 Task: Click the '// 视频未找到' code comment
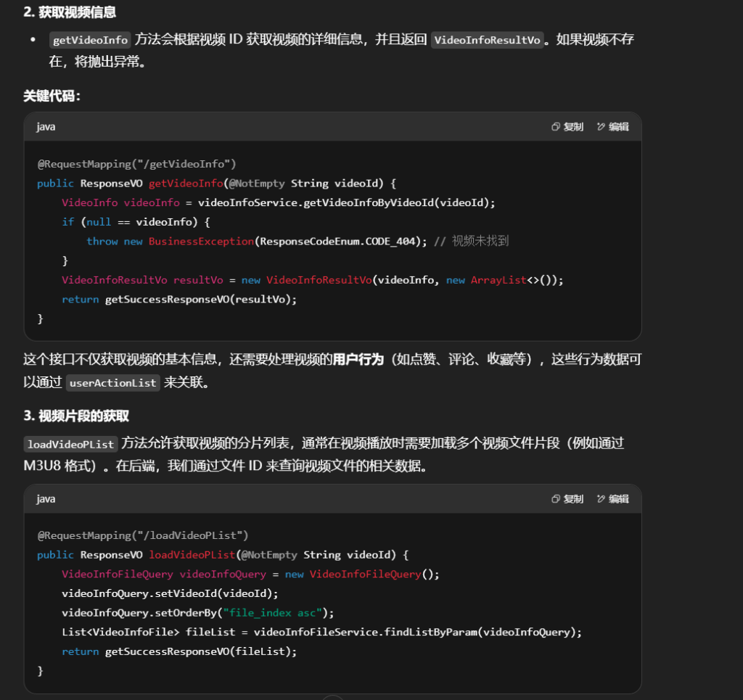pos(471,242)
